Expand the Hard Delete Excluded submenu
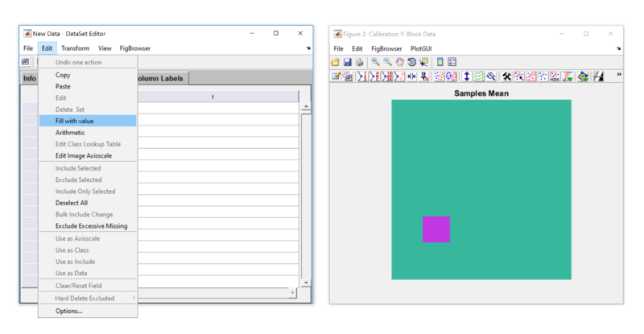Image resolution: width=644 pixels, height=334 pixels. click(87, 299)
